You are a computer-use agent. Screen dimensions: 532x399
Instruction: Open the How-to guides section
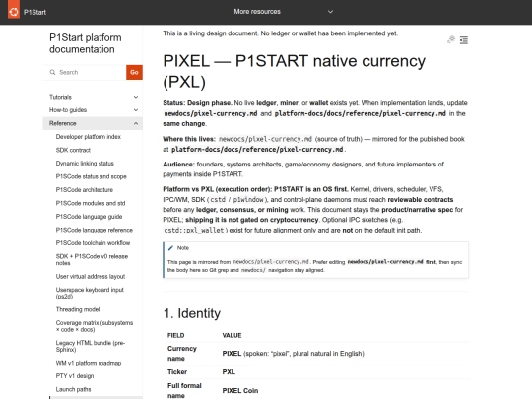point(68,110)
